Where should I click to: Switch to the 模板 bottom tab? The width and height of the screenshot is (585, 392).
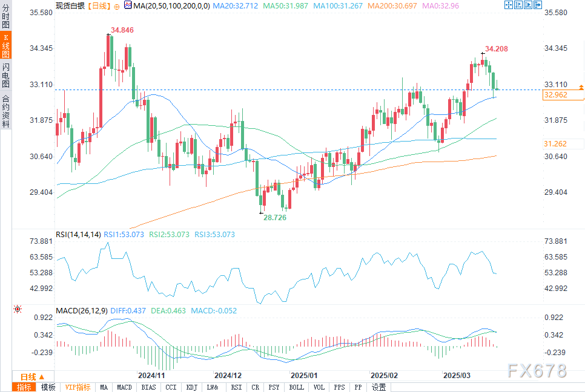click(48, 387)
